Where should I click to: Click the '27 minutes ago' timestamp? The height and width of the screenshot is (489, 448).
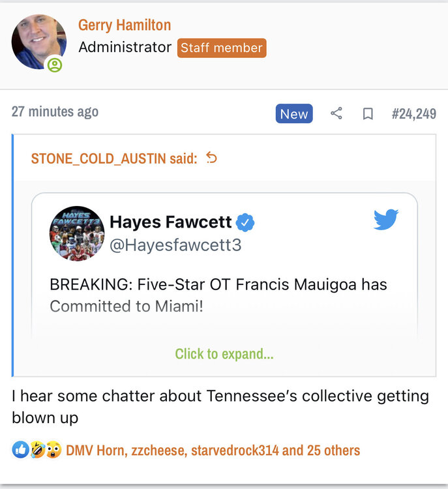(x=55, y=111)
